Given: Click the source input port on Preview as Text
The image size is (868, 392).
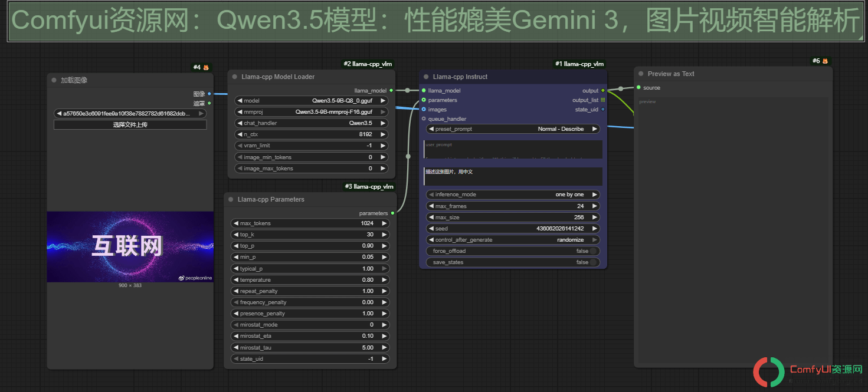Looking at the screenshot, I should [x=638, y=88].
